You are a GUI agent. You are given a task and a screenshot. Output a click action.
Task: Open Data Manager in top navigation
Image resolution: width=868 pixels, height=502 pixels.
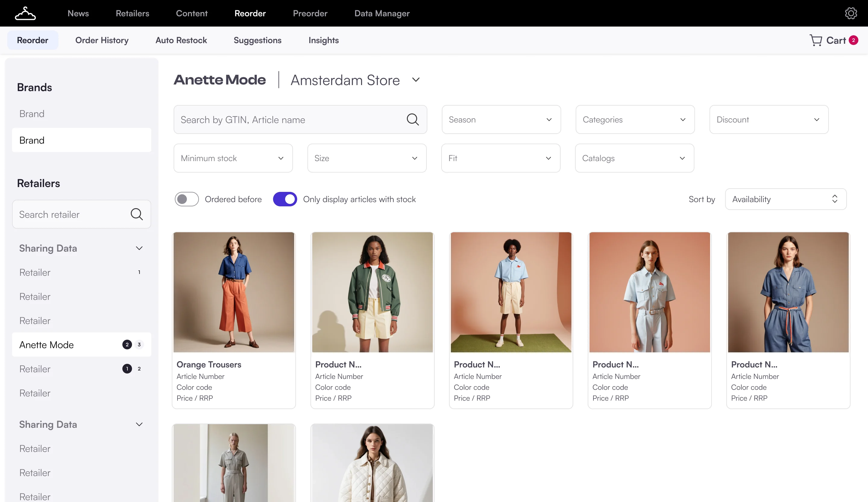382,14
